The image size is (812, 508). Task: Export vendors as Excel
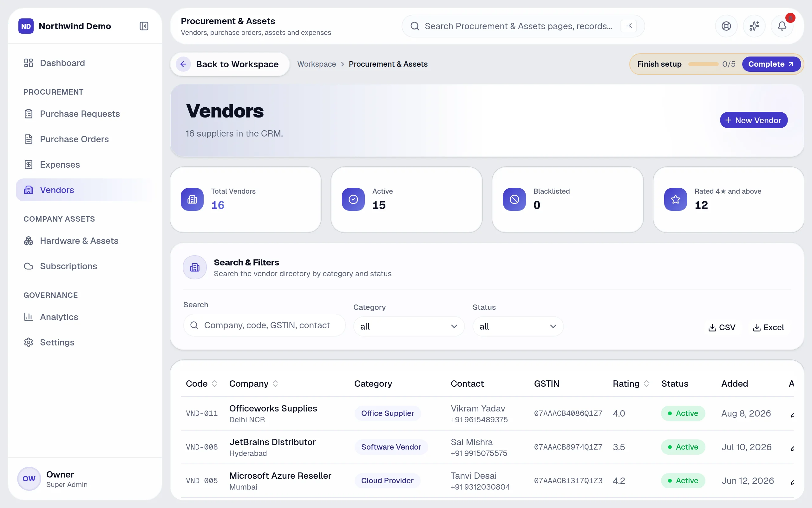(768, 327)
